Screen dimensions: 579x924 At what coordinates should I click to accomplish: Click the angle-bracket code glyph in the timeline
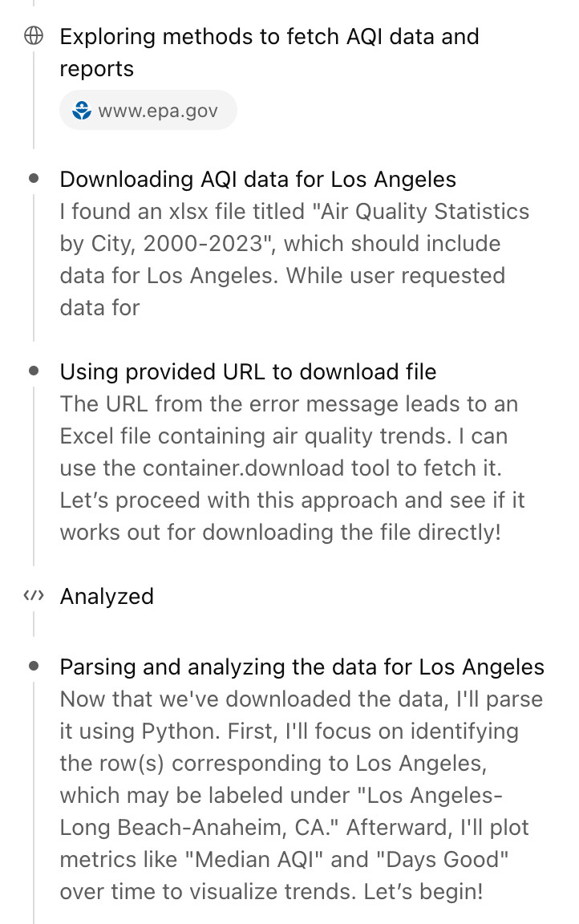pos(33,596)
